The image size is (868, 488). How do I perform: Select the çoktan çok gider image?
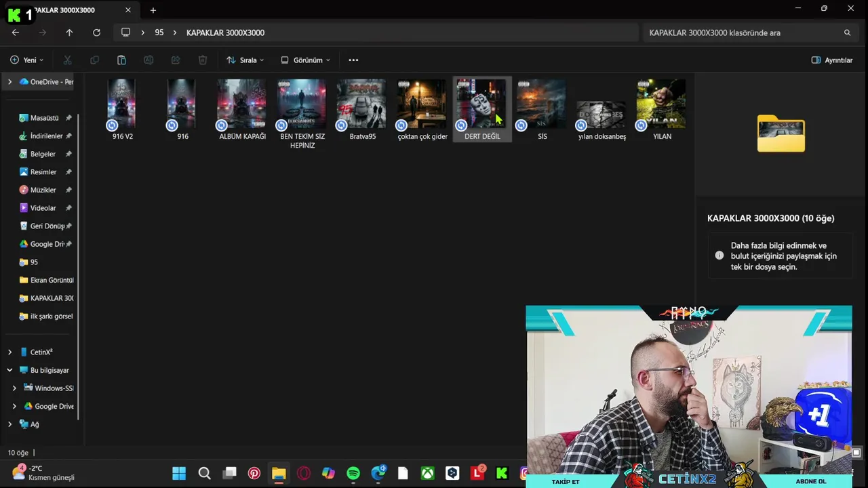coord(422,109)
